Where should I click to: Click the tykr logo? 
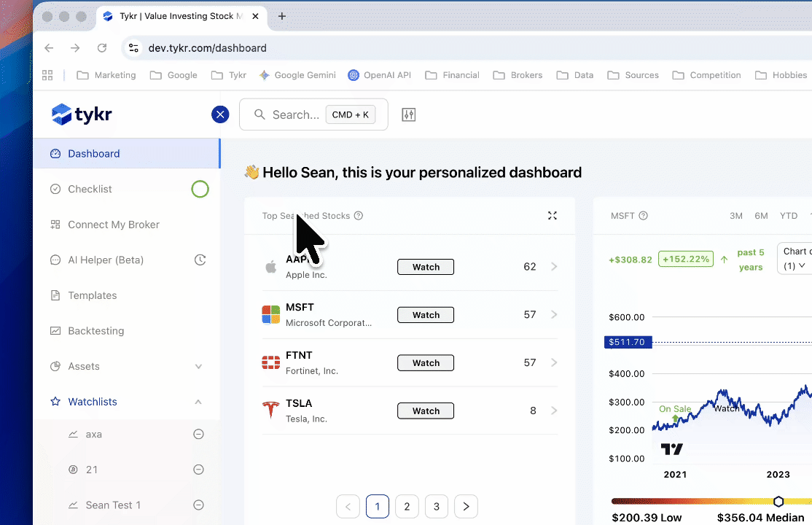pyautogui.click(x=82, y=114)
